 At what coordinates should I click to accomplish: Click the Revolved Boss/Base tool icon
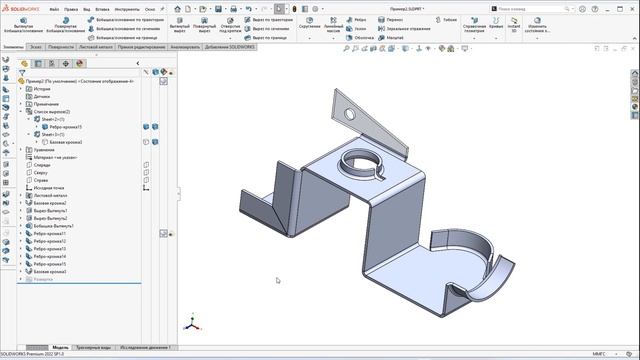pos(65,20)
